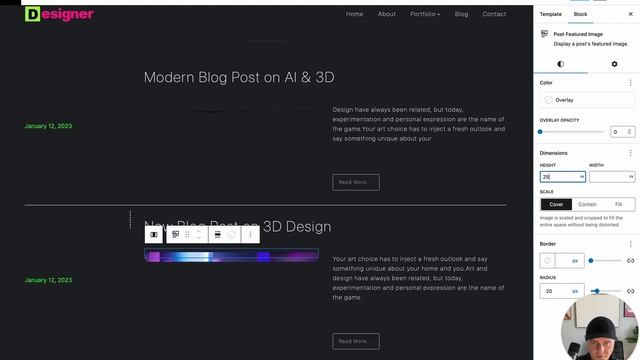The image size is (640, 360).
Task: Click the duotone filter circle icon in toolbar
Action: pos(231,235)
